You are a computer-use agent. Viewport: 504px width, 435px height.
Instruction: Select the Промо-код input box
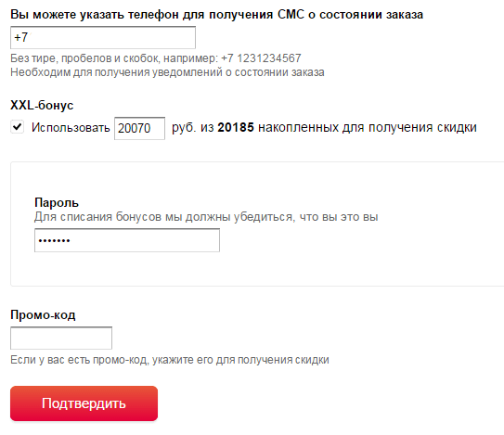[x=61, y=338]
